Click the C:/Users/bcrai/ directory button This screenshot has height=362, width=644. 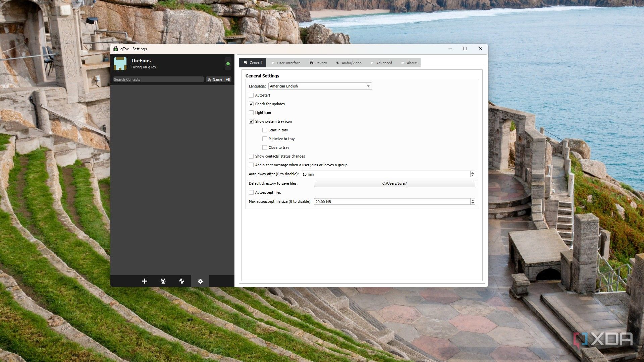(x=394, y=183)
